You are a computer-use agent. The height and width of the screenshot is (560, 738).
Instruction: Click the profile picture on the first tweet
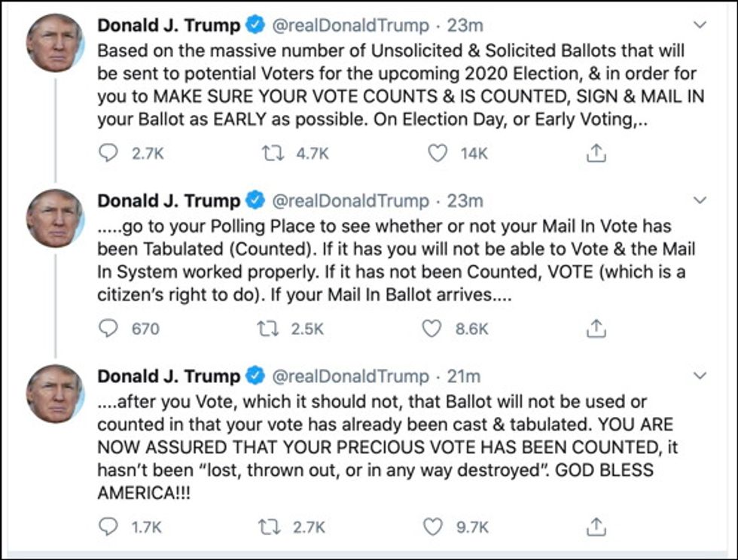pos(54,43)
